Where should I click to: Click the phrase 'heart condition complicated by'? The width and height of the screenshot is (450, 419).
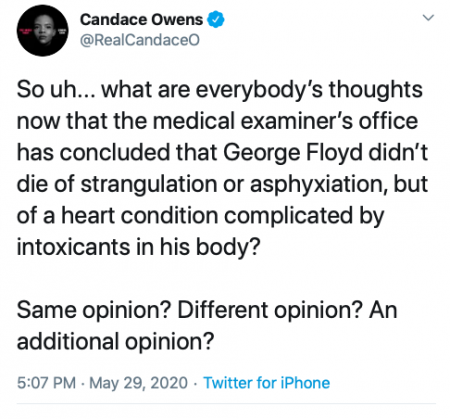(223, 216)
